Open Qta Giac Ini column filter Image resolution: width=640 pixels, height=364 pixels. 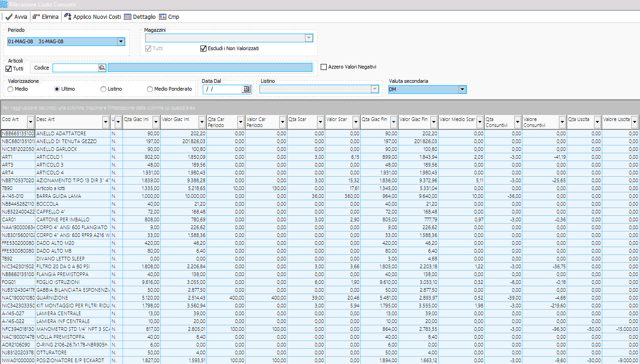point(156,122)
